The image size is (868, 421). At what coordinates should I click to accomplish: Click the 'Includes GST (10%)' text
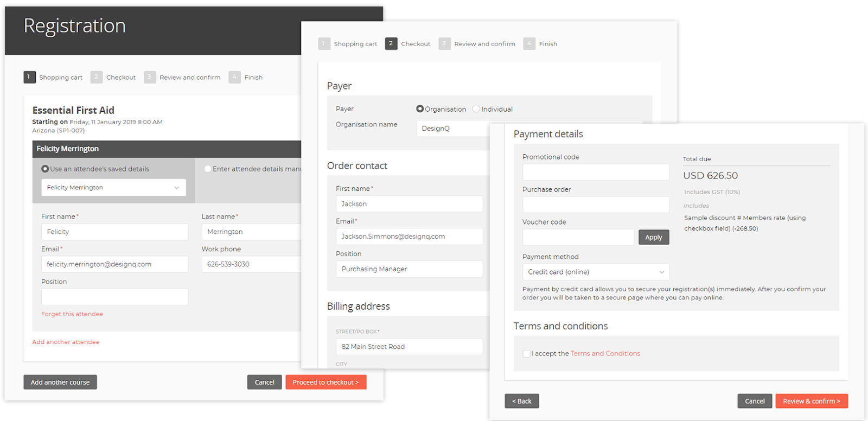pos(712,192)
